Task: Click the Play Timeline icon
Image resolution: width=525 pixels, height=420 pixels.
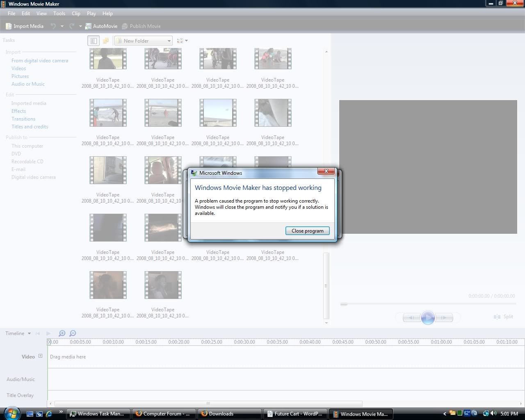Action: point(48,333)
